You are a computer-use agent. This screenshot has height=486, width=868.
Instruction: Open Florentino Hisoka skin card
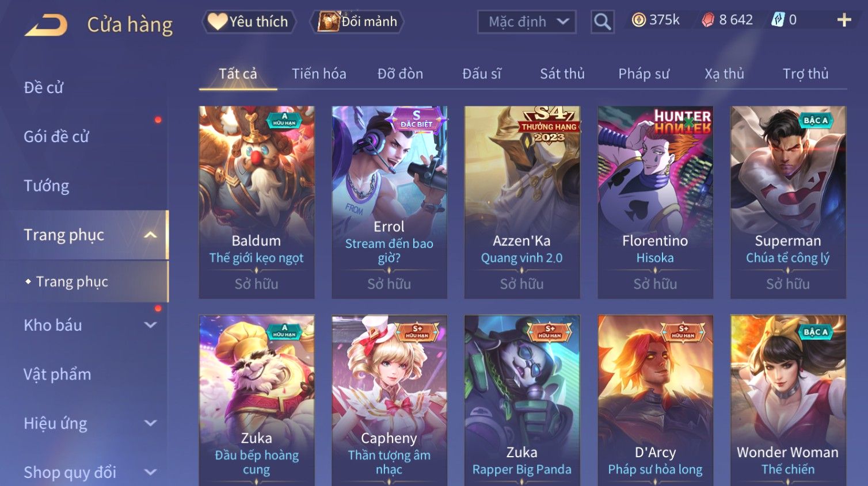[x=655, y=202]
